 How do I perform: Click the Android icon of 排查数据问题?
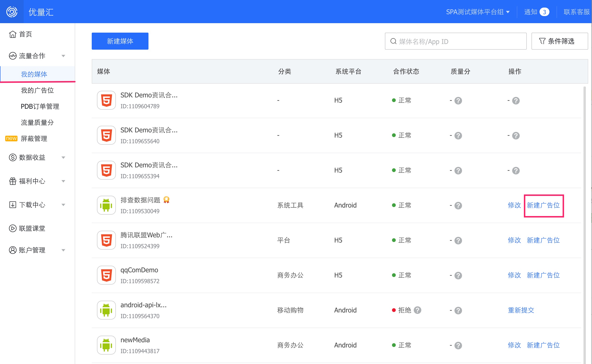click(x=106, y=205)
